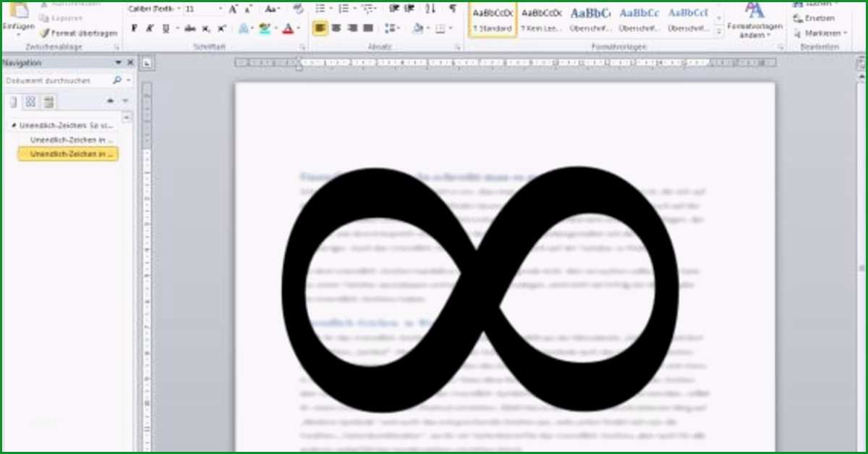Open the Formatvorlagen pane launcher

(780, 46)
